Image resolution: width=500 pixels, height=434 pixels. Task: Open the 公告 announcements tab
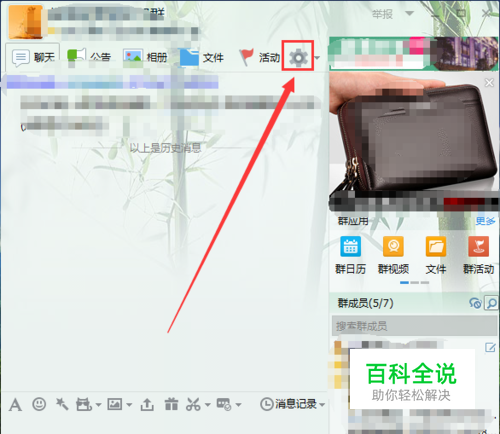click(89, 57)
